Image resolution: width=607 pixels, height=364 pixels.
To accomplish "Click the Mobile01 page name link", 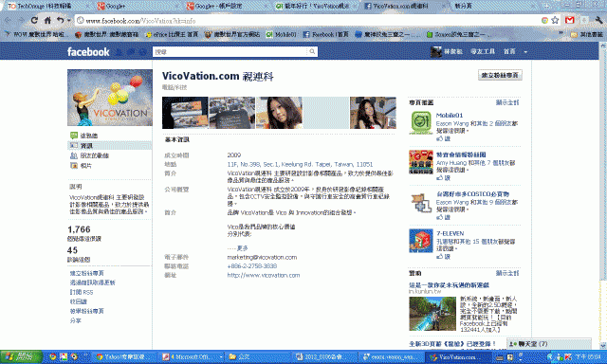I will 450,115.
